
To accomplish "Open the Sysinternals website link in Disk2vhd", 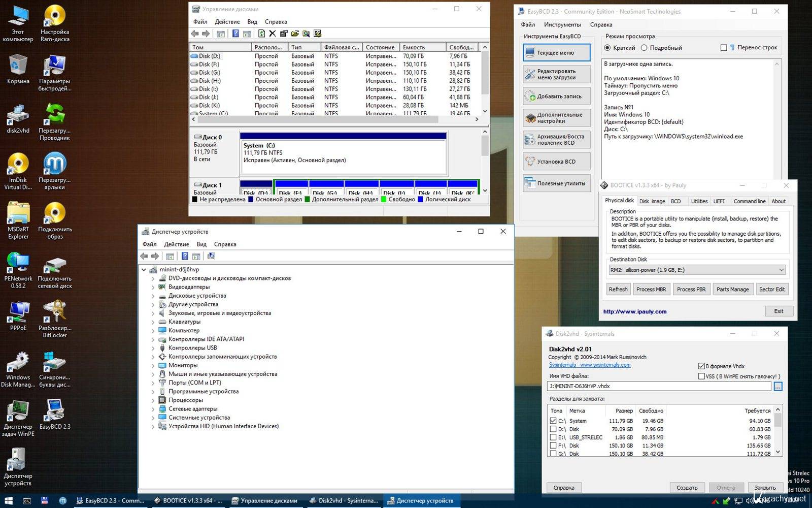I will pos(589,365).
